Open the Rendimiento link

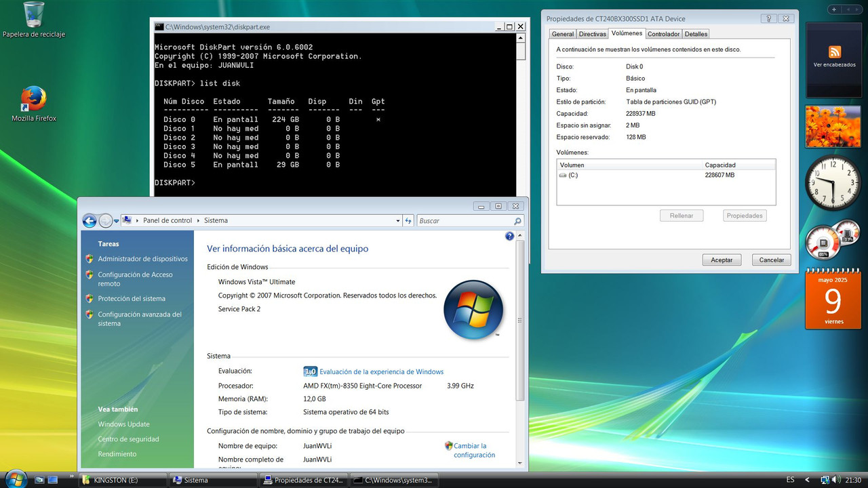117,454
